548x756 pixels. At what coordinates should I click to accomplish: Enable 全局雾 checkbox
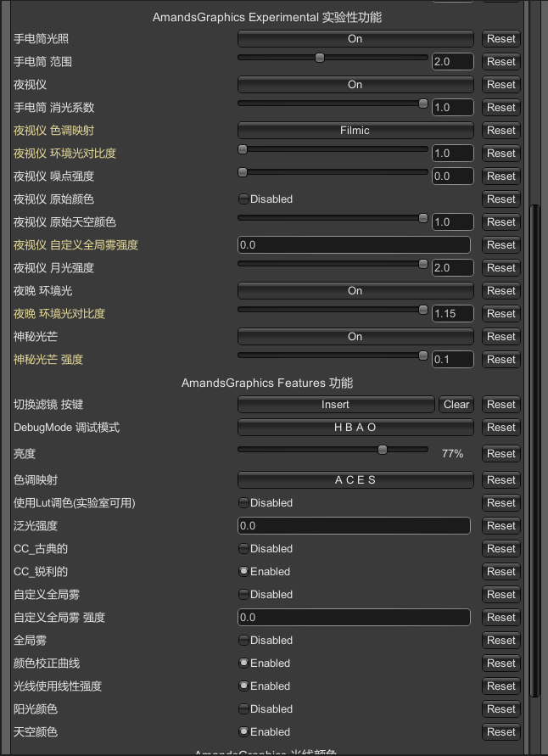point(243,641)
